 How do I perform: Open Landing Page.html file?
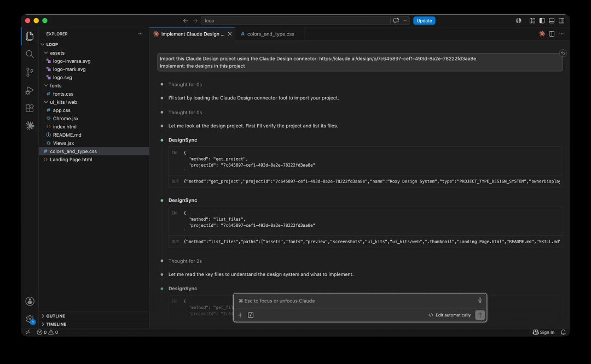[71, 160]
